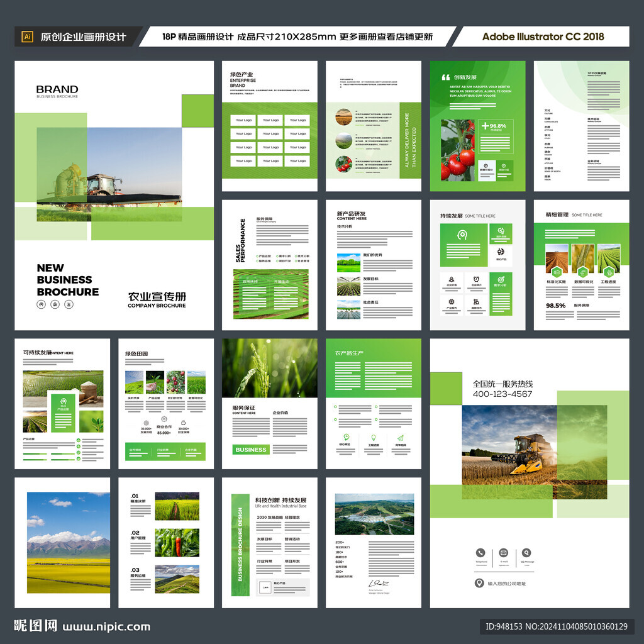Click the 农业宣传册 title on cover
The width and height of the screenshot is (644, 644).
(157, 297)
